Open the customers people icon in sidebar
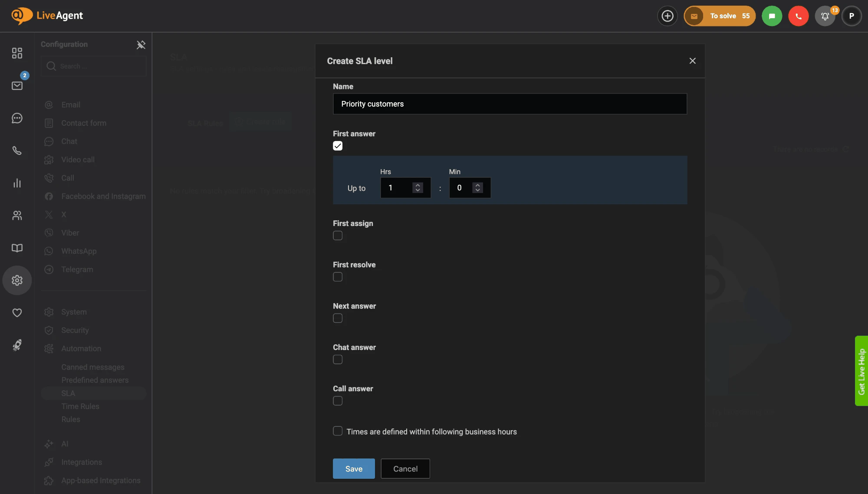Viewport: 868px width, 494px height. (x=17, y=216)
